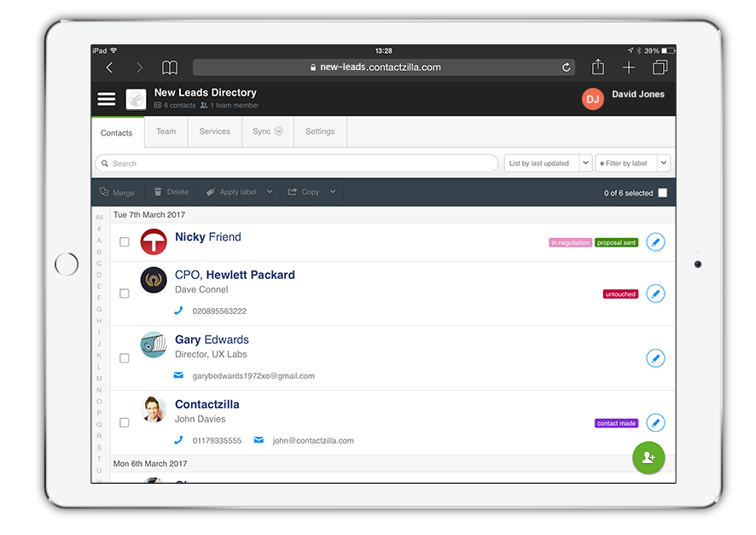Open the Gary Edwards contact name
The image size is (756, 535).
(212, 340)
